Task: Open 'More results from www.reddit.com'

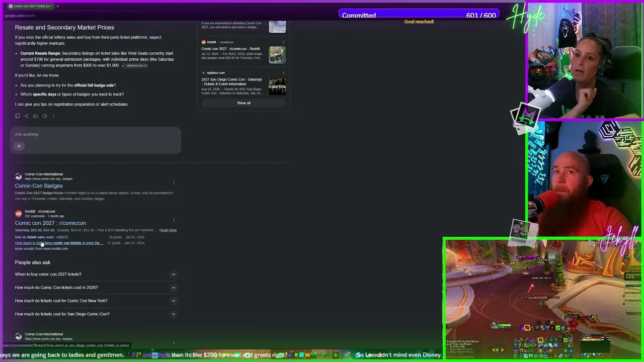Action: pyautogui.click(x=41, y=249)
